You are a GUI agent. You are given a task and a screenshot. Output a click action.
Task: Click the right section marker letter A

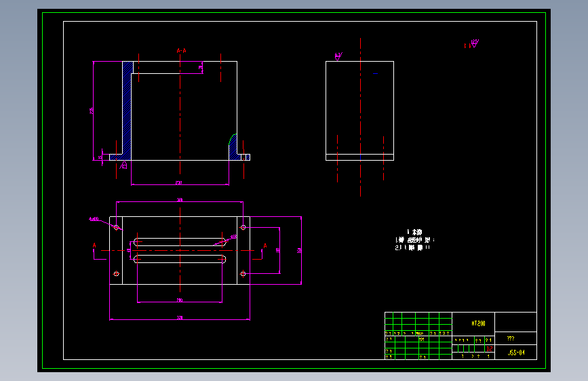265,246
